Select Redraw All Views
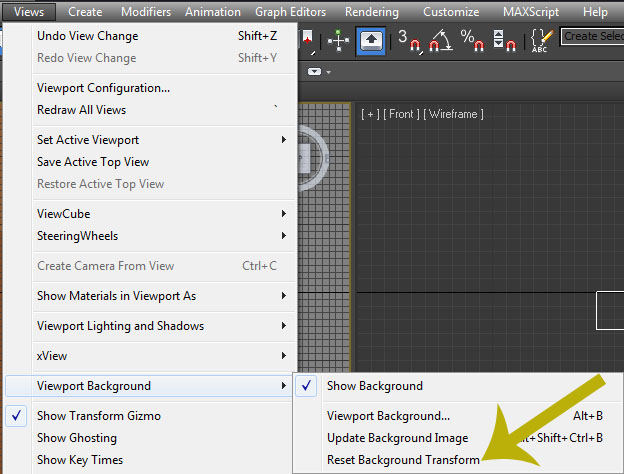This screenshot has width=624, height=474. pos(151,110)
